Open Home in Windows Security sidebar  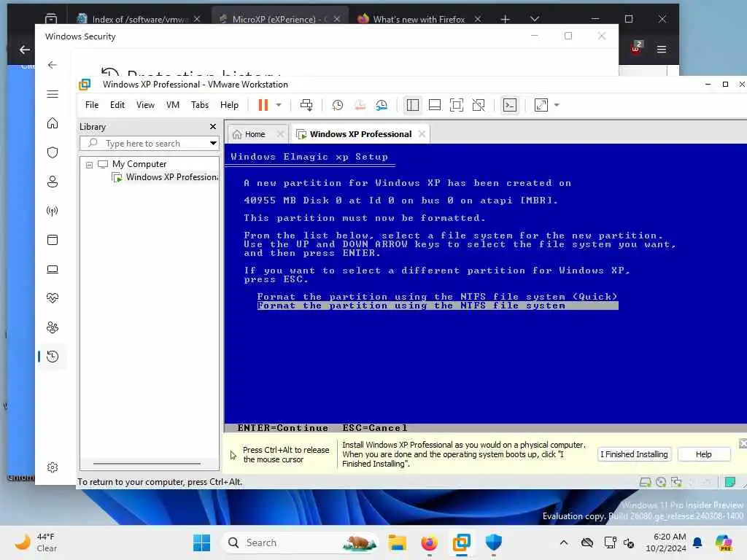click(x=53, y=122)
